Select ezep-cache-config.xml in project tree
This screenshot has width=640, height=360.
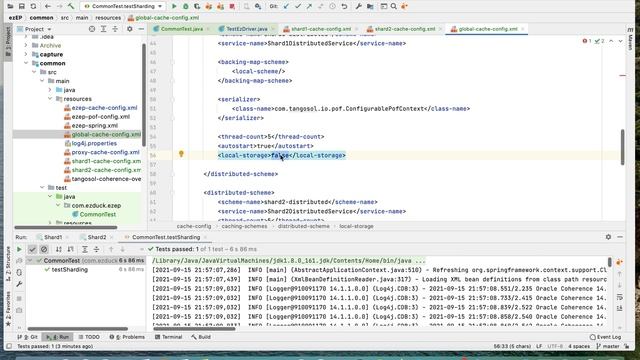(x=104, y=108)
